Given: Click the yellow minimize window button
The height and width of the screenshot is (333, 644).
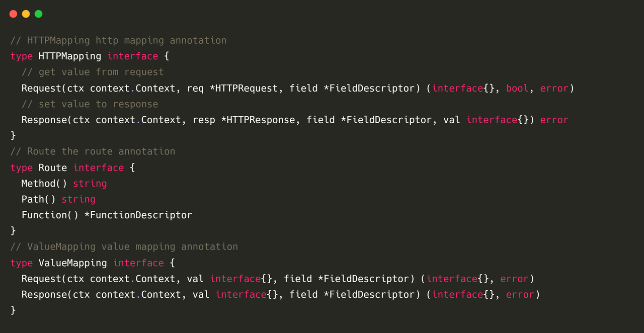Looking at the screenshot, I should (x=26, y=14).
